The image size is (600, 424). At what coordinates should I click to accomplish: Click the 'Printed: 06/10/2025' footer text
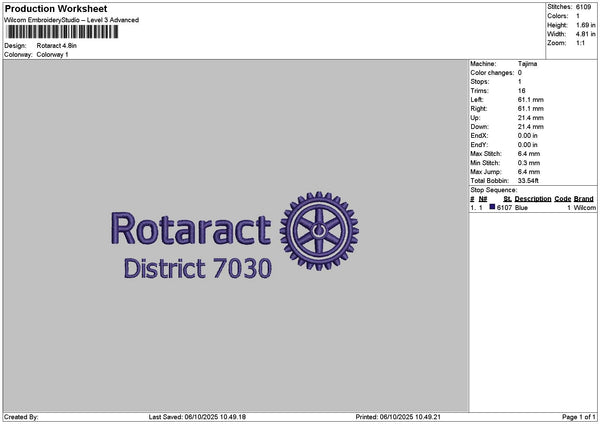click(398, 417)
